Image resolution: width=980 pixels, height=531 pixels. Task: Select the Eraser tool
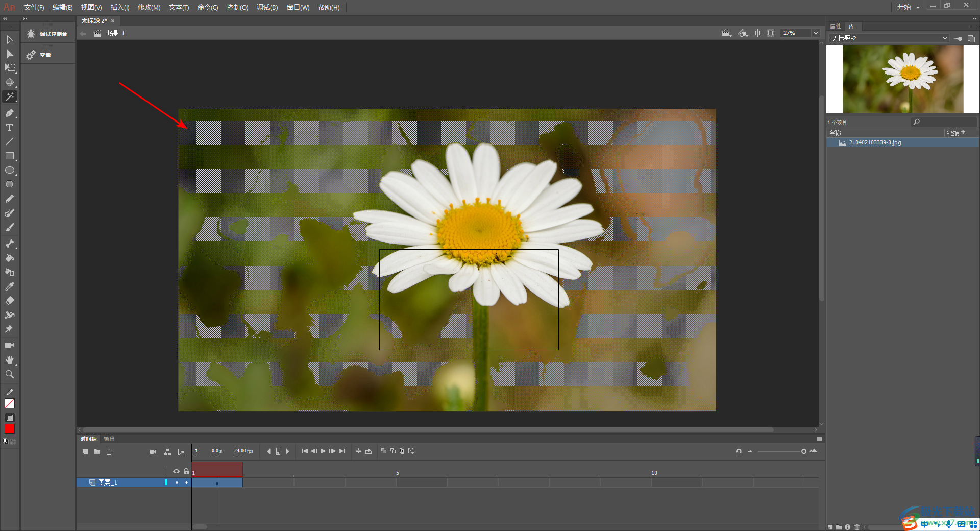coord(10,301)
